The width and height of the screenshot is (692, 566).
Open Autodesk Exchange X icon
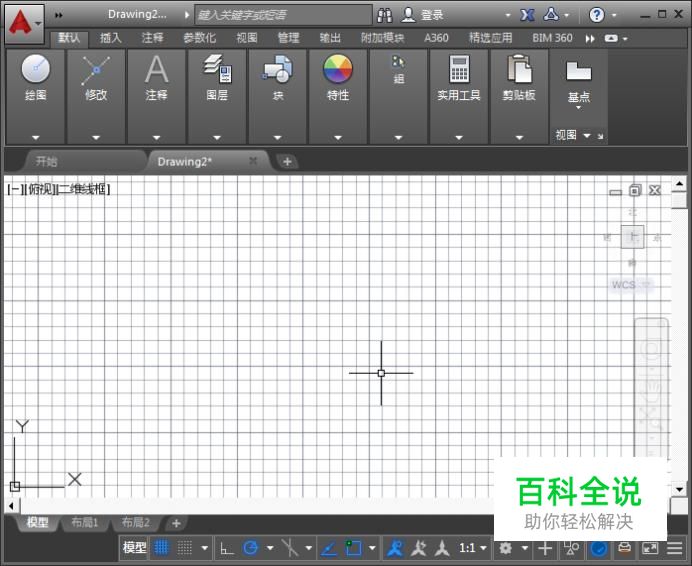527,15
